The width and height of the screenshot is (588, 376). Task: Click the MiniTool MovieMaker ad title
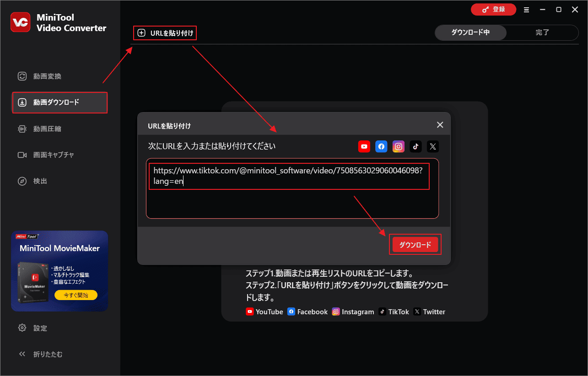pyautogui.click(x=59, y=249)
